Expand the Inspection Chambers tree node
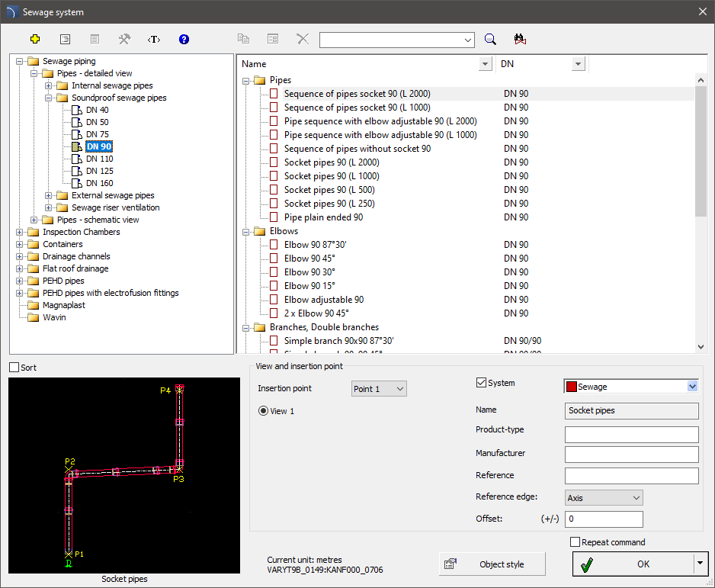Viewport: 715px width, 588px height. (19, 232)
